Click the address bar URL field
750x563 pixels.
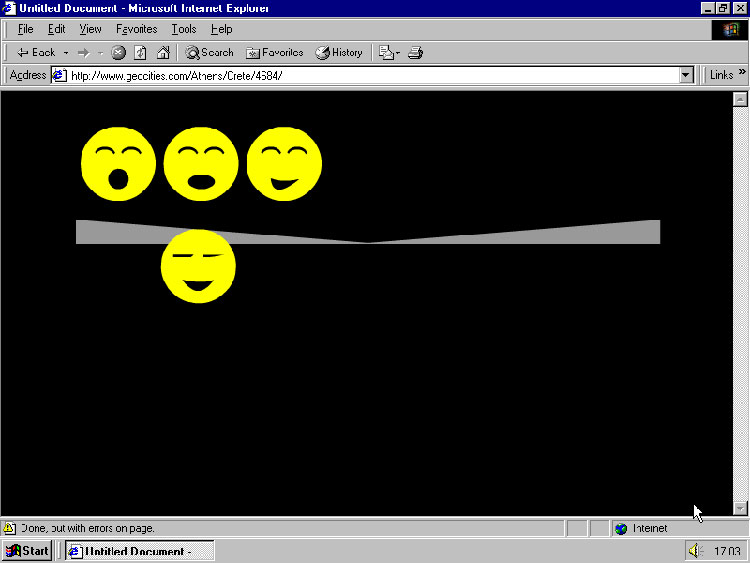click(x=370, y=75)
